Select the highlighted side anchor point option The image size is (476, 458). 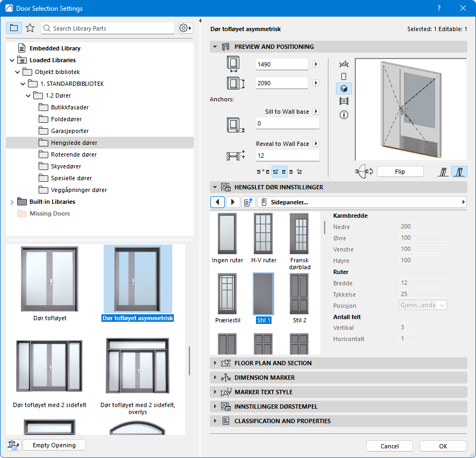point(279,172)
